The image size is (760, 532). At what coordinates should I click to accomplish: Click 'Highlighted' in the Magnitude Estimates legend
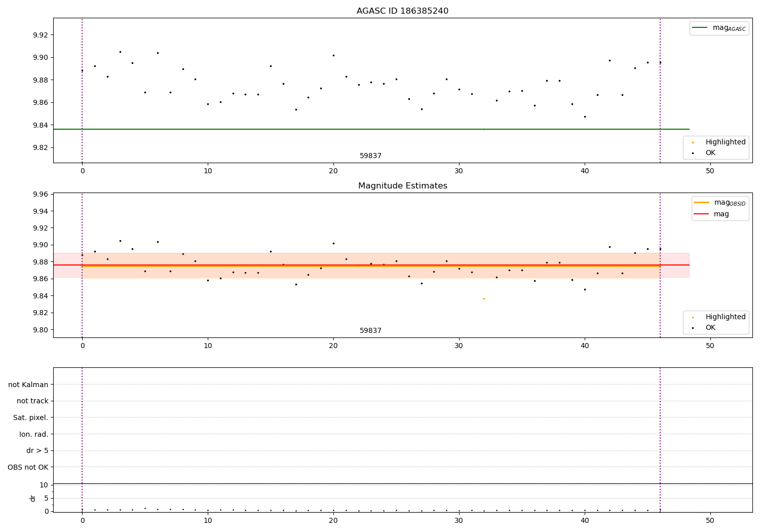point(726,317)
